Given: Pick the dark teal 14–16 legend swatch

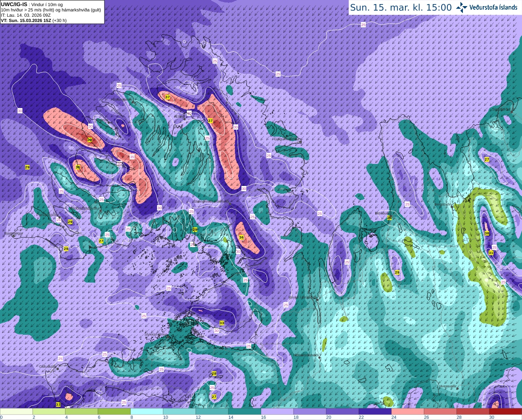Looking at the screenshot, I should (x=245, y=411).
